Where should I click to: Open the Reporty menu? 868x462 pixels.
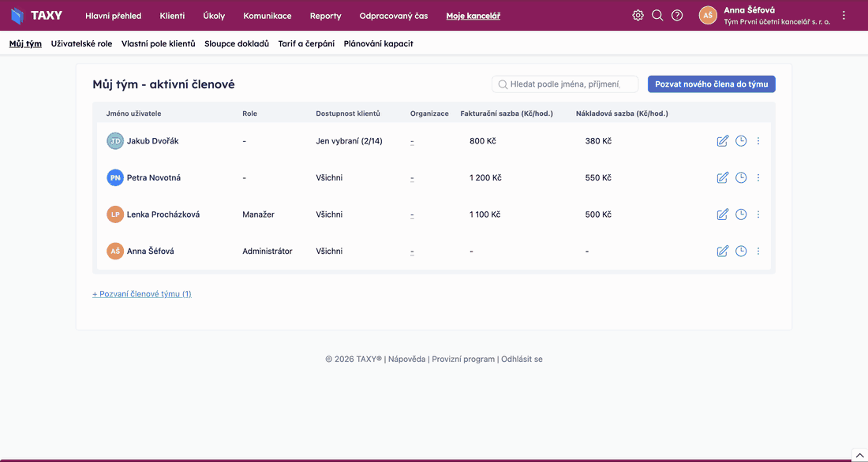325,16
